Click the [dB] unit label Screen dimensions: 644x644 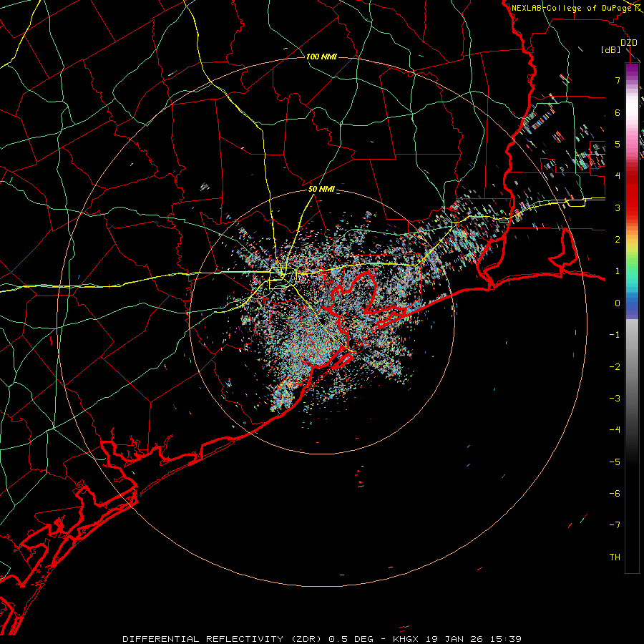pyautogui.click(x=611, y=49)
